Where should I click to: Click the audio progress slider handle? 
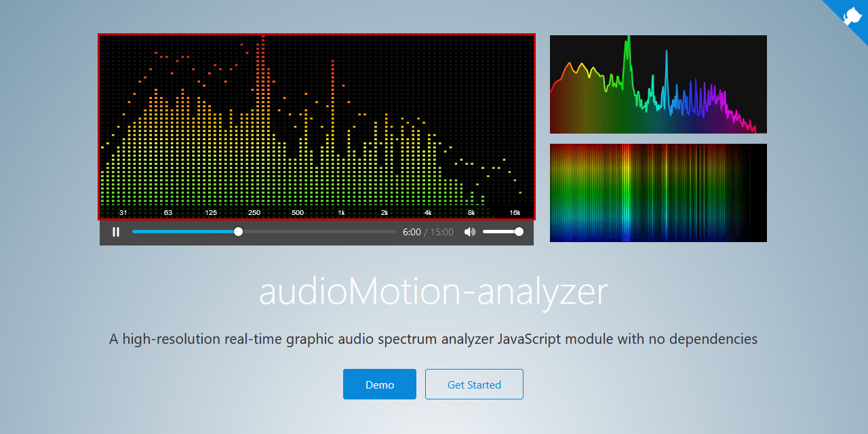tap(238, 232)
